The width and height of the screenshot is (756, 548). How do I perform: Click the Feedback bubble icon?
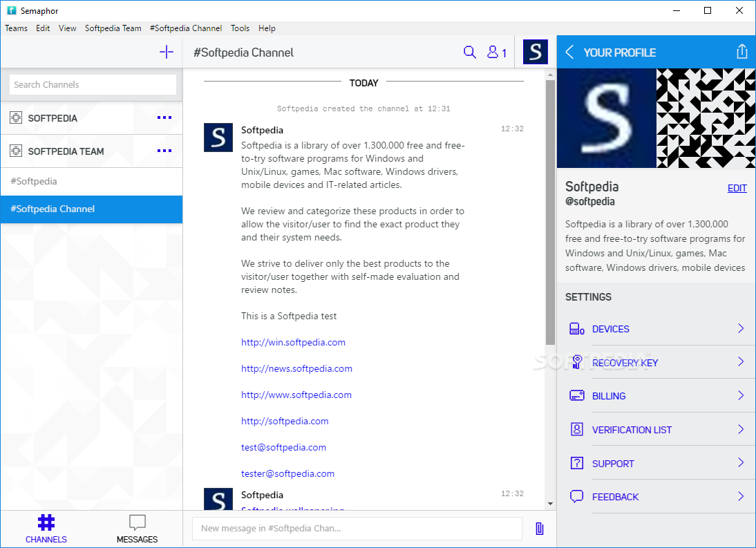(576, 496)
